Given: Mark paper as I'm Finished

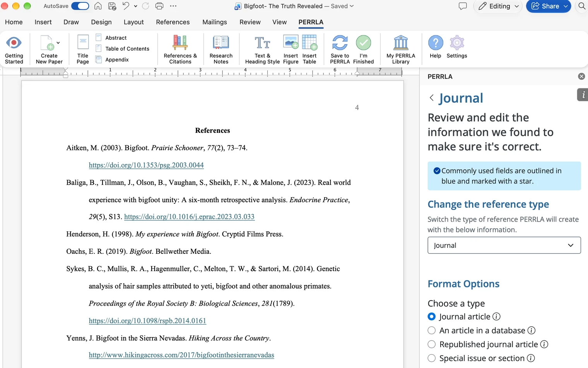Looking at the screenshot, I should click(x=364, y=50).
